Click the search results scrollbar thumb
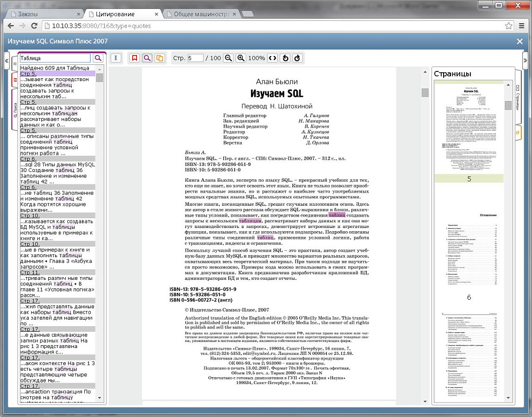The width and height of the screenshot is (532, 417). point(100,77)
